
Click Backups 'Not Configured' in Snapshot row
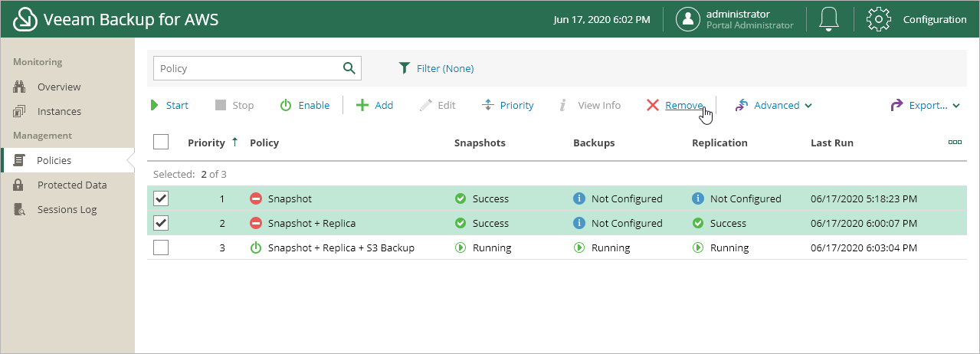(x=627, y=198)
